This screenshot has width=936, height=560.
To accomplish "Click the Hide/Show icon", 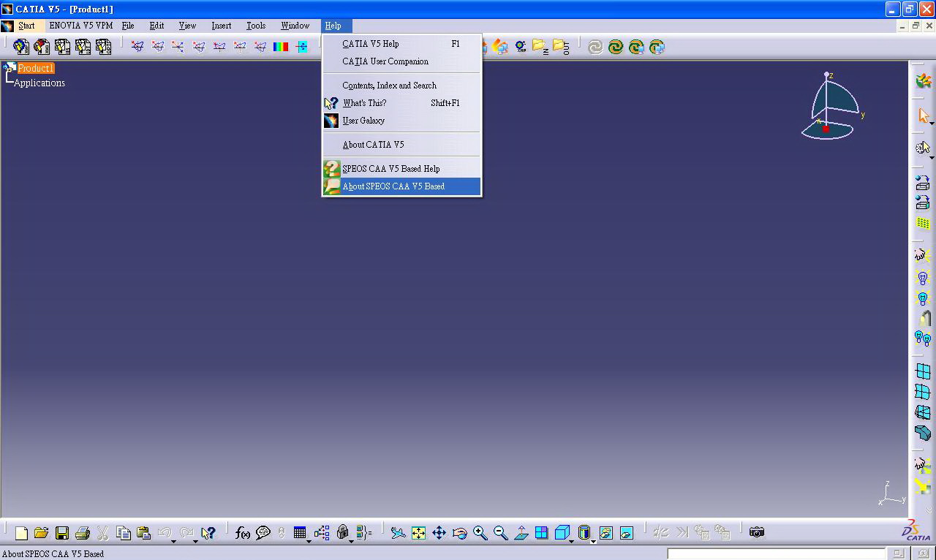I will coord(606,533).
